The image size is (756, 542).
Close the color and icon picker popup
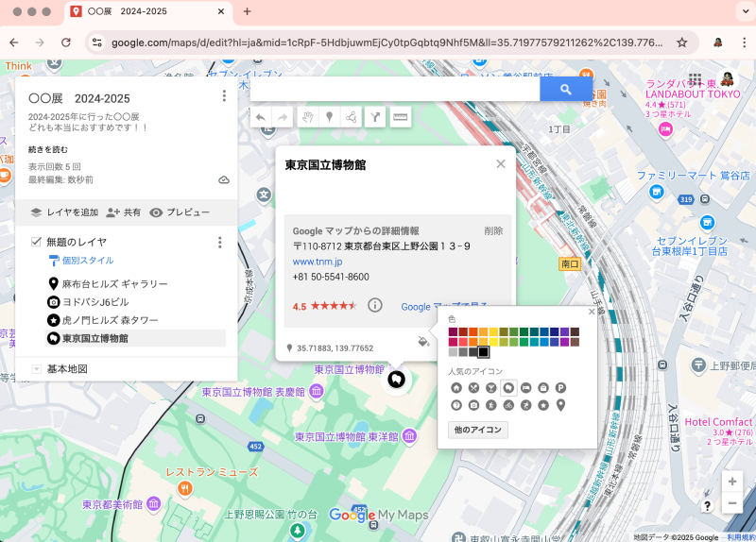[x=592, y=312]
